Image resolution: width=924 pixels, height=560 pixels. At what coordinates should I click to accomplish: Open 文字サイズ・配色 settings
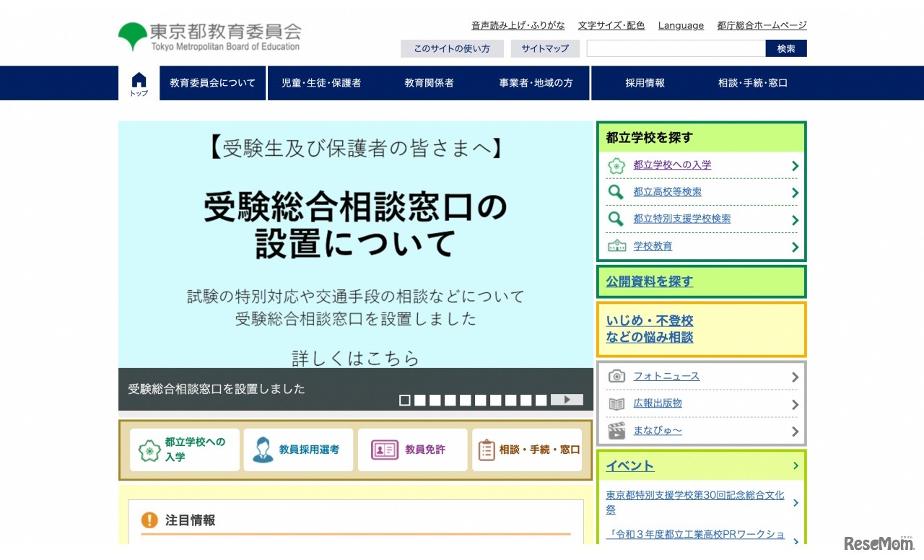(x=611, y=25)
